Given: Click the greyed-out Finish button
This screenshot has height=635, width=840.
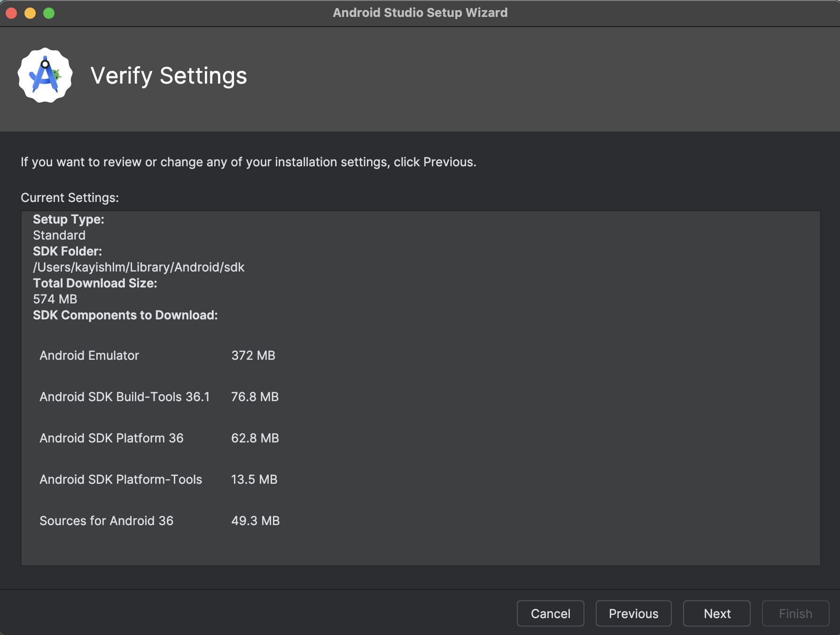Looking at the screenshot, I should coord(795,613).
